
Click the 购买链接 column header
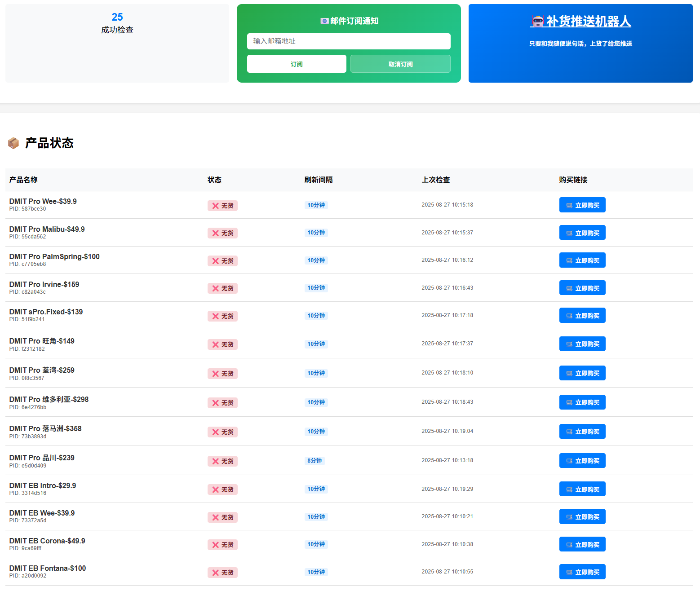(573, 180)
